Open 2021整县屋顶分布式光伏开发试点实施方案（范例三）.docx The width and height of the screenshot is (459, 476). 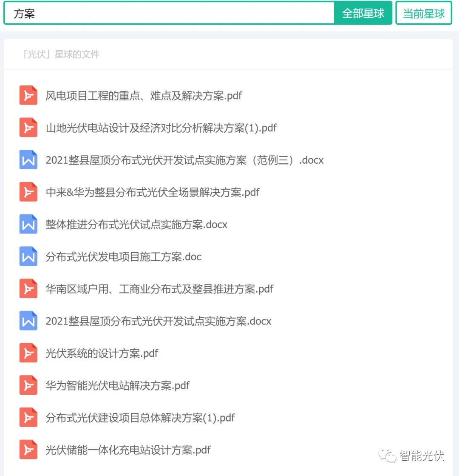184,160
